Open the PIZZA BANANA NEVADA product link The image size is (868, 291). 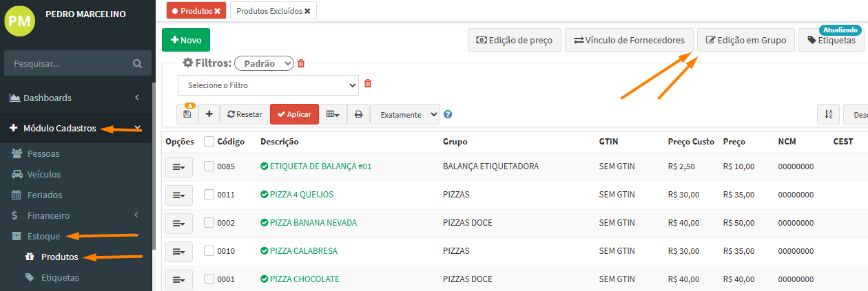click(313, 223)
